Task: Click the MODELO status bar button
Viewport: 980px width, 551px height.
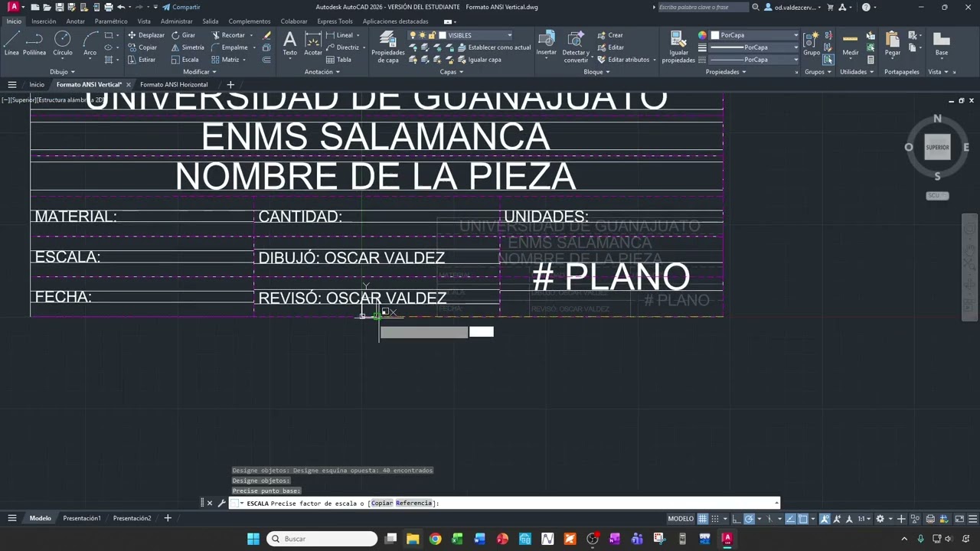Action: 681,519
